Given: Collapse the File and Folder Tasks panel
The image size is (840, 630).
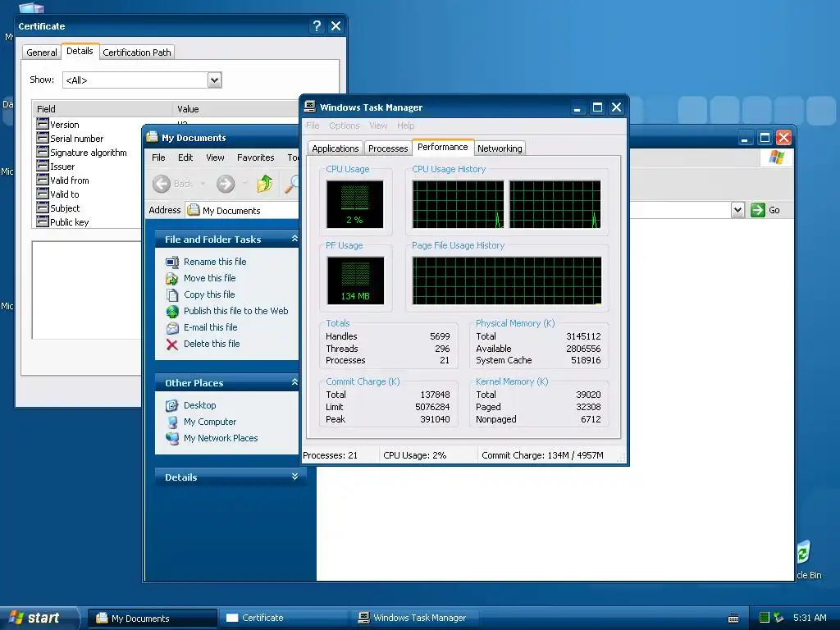Looking at the screenshot, I should click(294, 239).
